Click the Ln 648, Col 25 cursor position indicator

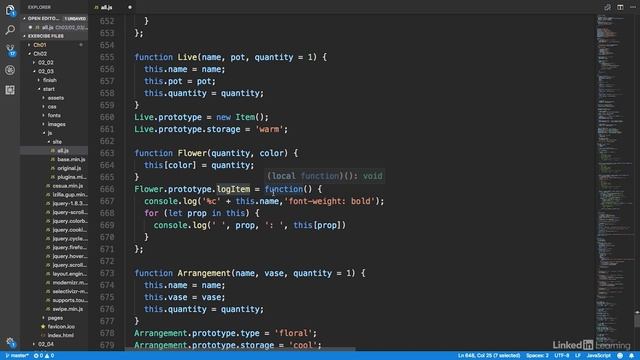[489, 356]
